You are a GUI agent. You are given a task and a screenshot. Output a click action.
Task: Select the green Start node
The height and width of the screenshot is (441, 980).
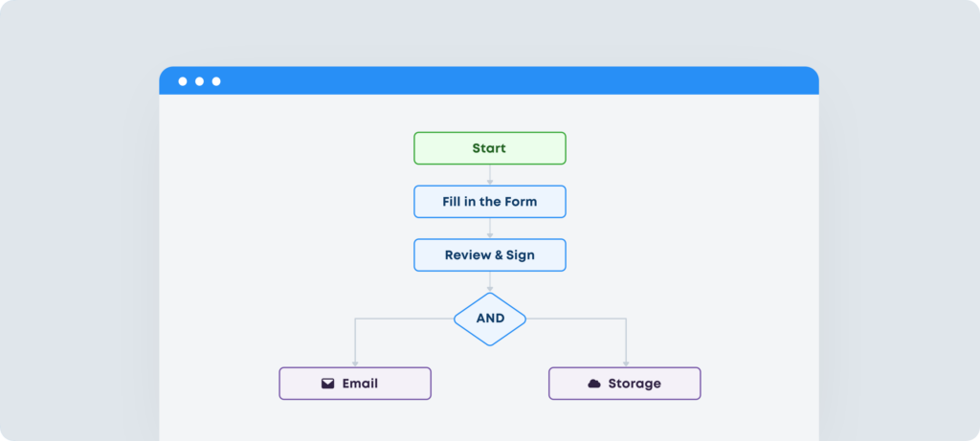[490, 148]
